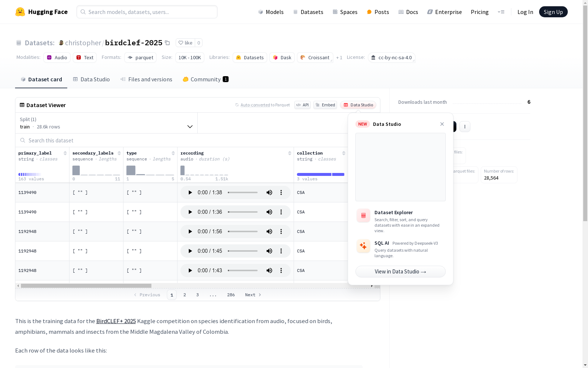Viewport: 588px width, 368px height.
Task: Go to page 286 of dataset
Action: tap(231, 295)
